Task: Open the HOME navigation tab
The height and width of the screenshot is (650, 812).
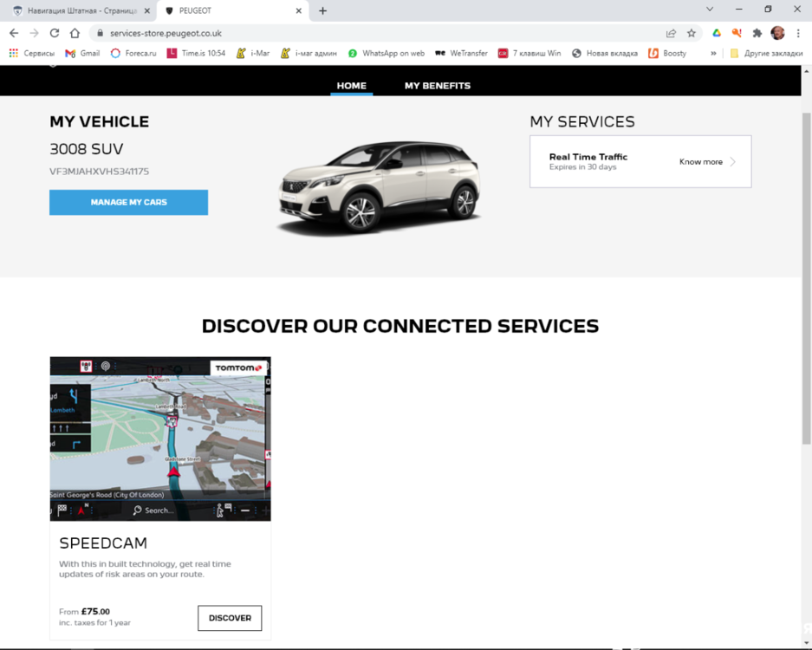Action: pyautogui.click(x=352, y=86)
